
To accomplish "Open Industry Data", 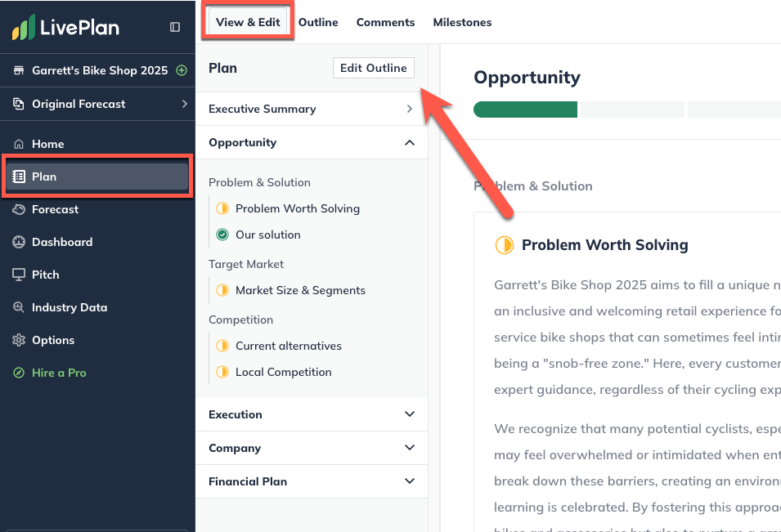I will (x=70, y=307).
